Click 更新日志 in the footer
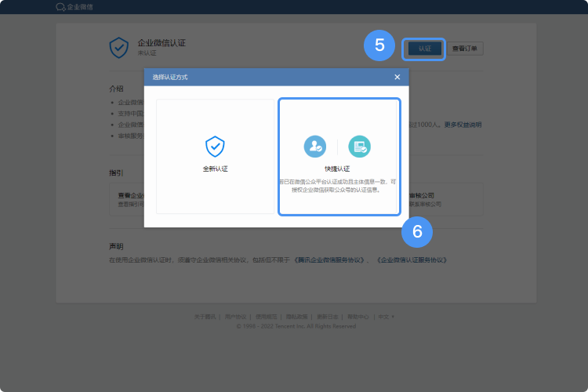Image resolution: width=588 pixels, height=392 pixels. tap(328, 317)
